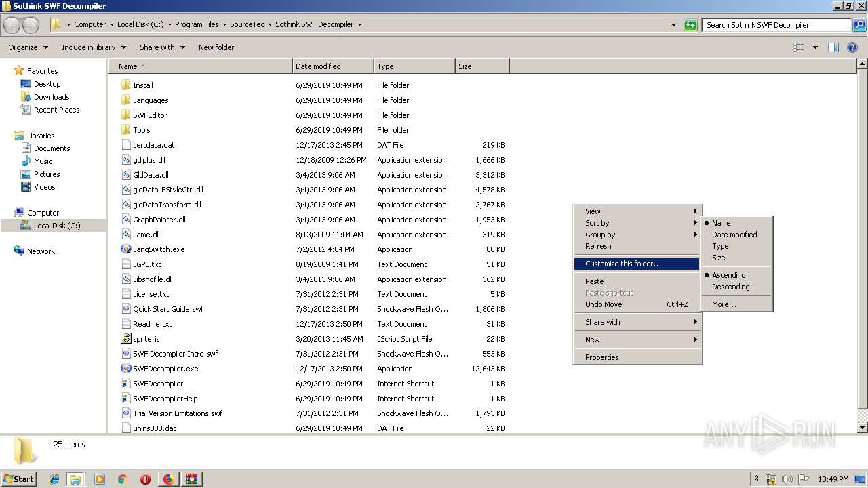The image size is (868, 488).
Task: Click the Forward navigation arrow
Action: point(31,25)
